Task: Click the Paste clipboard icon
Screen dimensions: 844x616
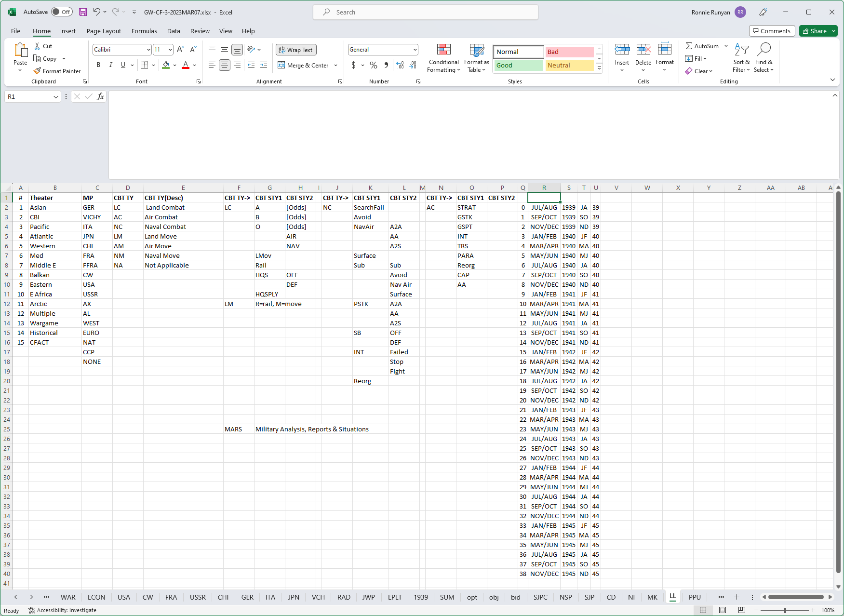Action: (x=20, y=50)
